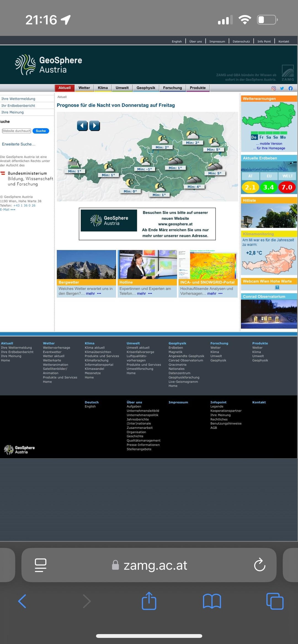Open the Geophysik tab
Screen dimensions: 298x644
[146, 88]
